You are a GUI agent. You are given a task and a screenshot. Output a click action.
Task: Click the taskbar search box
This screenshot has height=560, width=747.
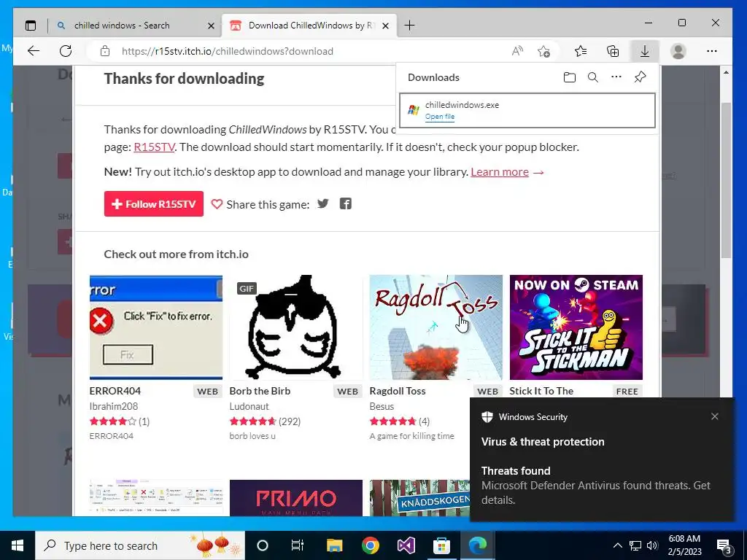tap(140, 545)
